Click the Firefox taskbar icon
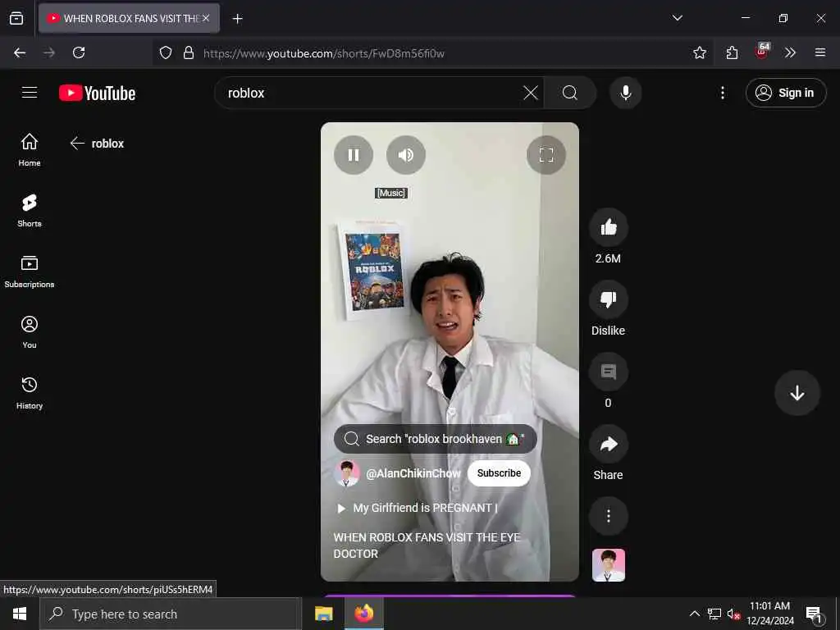This screenshot has height=630, width=840. pos(363,614)
